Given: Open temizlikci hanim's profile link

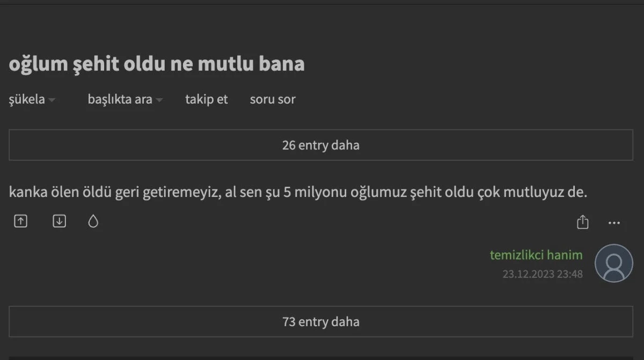Looking at the screenshot, I should point(536,255).
